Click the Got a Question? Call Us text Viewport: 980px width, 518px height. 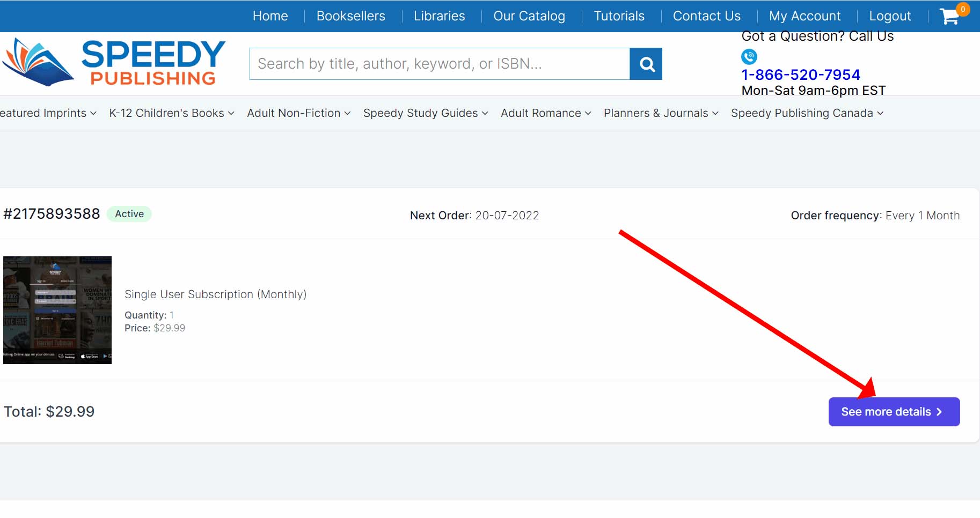[817, 36]
